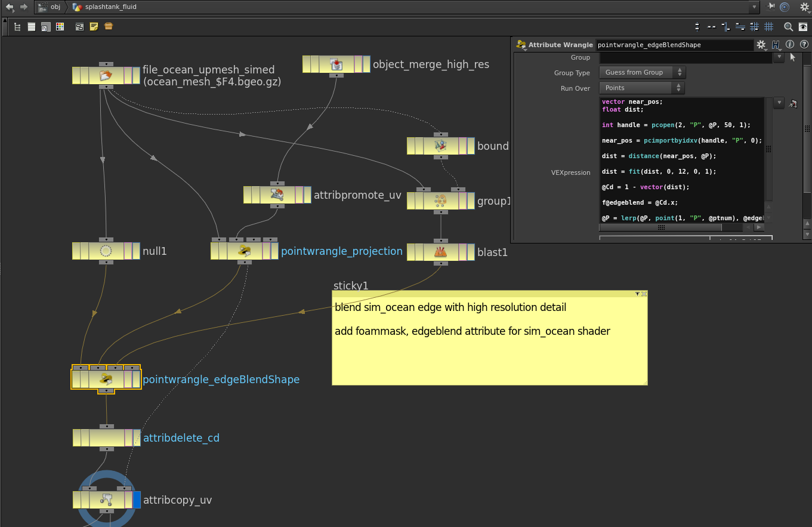Open the Attribute Wrangle node type menu
This screenshot has width=812, height=527.
coord(521,45)
